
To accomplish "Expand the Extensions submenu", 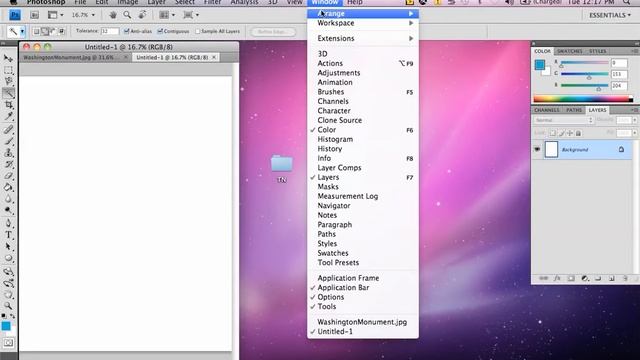I will coord(363,38).
